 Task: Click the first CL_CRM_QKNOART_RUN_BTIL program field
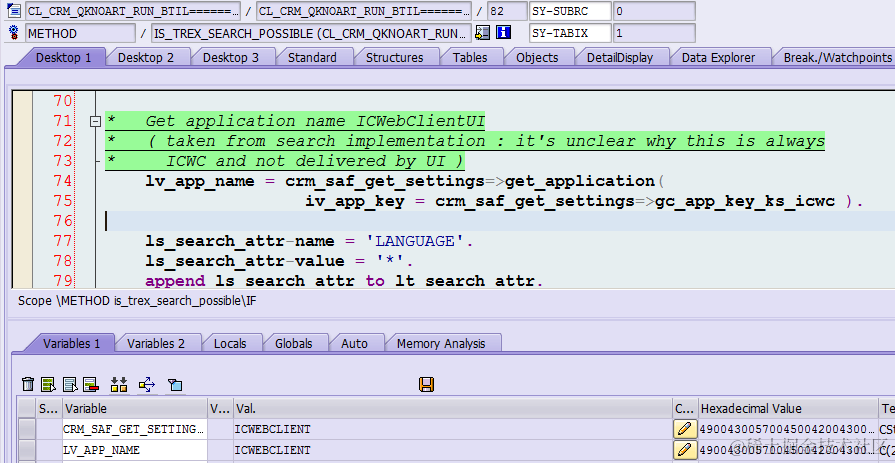point(133,11)
